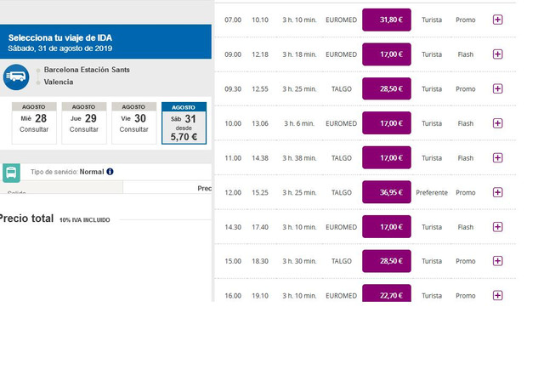Choose the 31,80 € fare at 07.00
This screenshot has width=544, height=392.
tap(387, 20)
